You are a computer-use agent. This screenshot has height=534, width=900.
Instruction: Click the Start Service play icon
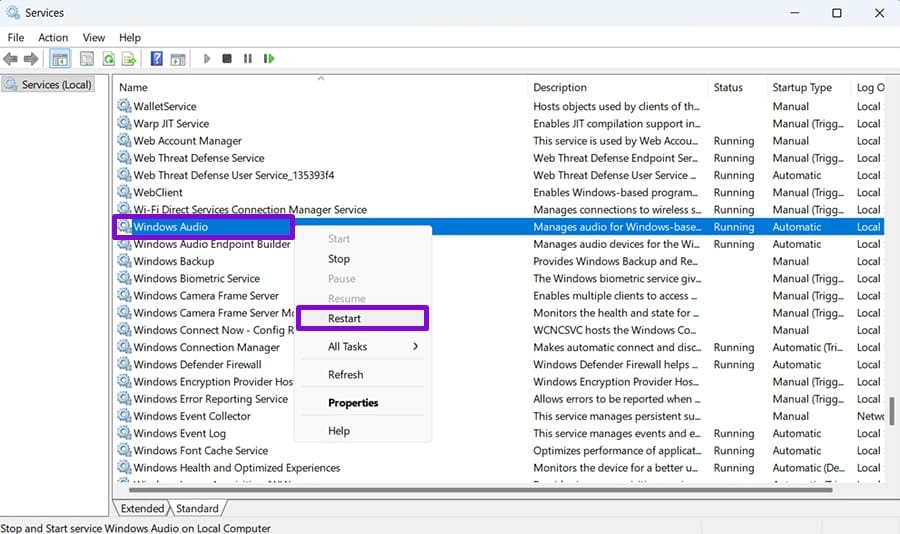(207, 59)
